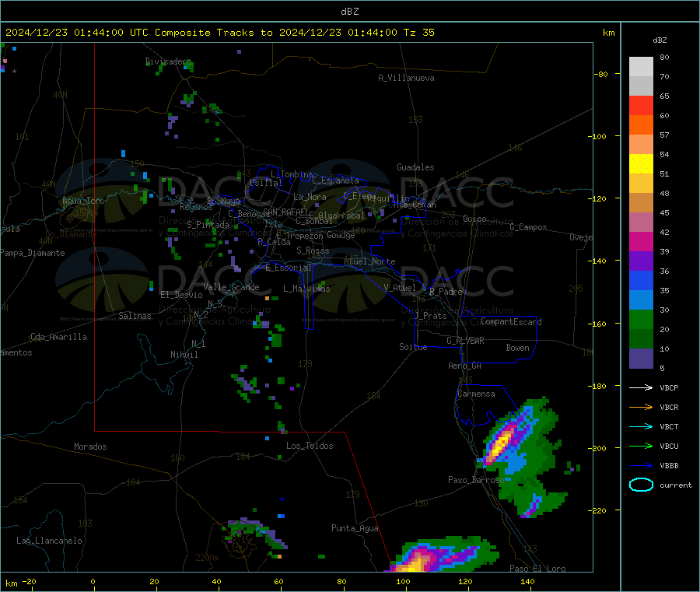
Task: Click the Los_Toldos location label
Action: 310,446
